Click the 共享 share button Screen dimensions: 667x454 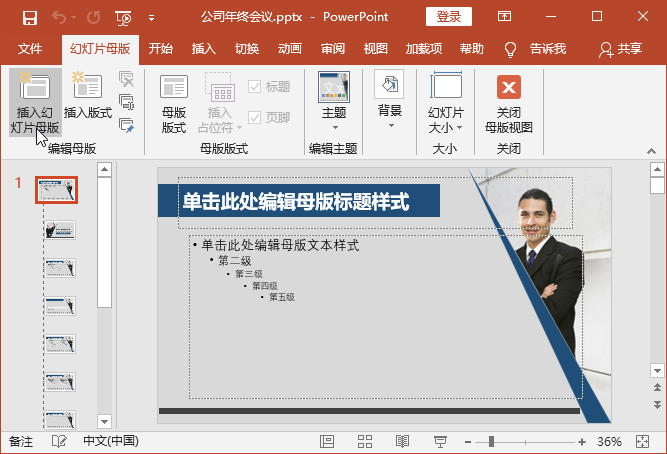click(620, 49)
